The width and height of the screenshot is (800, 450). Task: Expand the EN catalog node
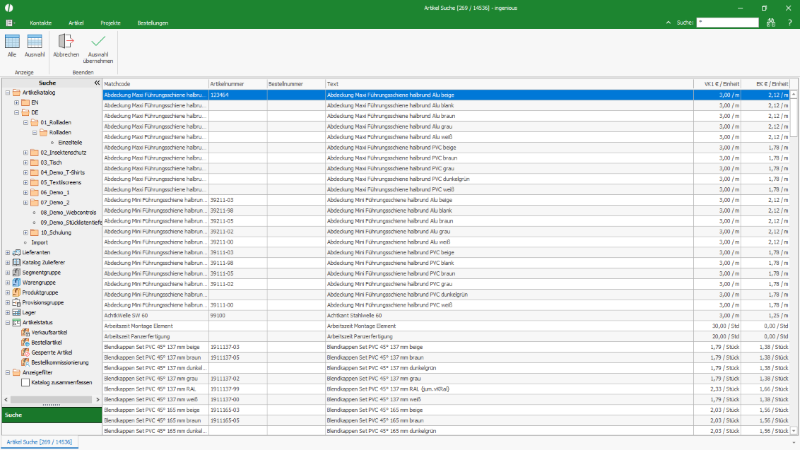(16, 103)
